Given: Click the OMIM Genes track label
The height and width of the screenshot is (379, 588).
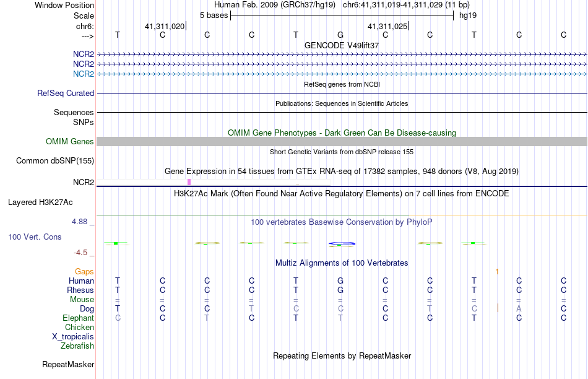Looking at the screenshot, I should click(70, 141).
